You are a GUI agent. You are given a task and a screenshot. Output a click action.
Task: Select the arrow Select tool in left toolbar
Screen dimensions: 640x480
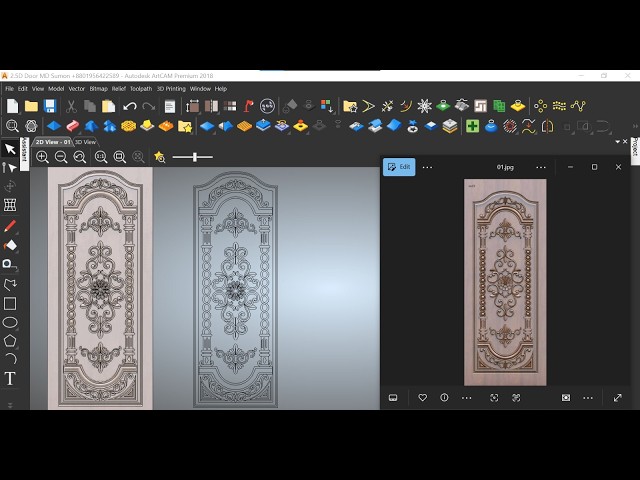pyautogui.click(x=10, y=149)
